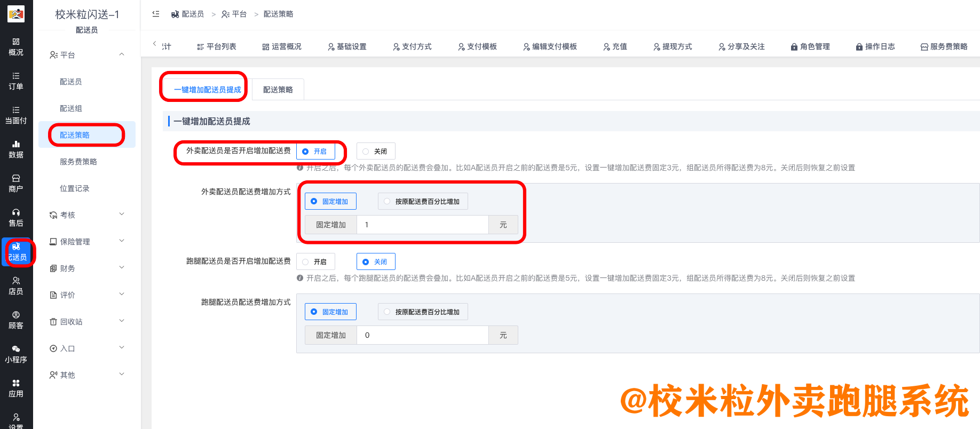
Task: Open 充值 top tab
Action: coord(615,46)
